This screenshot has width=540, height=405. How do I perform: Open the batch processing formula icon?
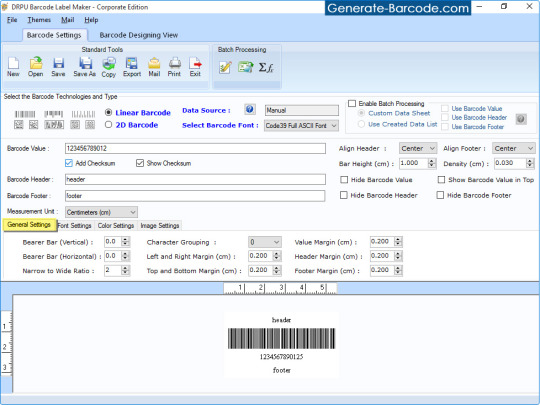[x=266, y=68]
